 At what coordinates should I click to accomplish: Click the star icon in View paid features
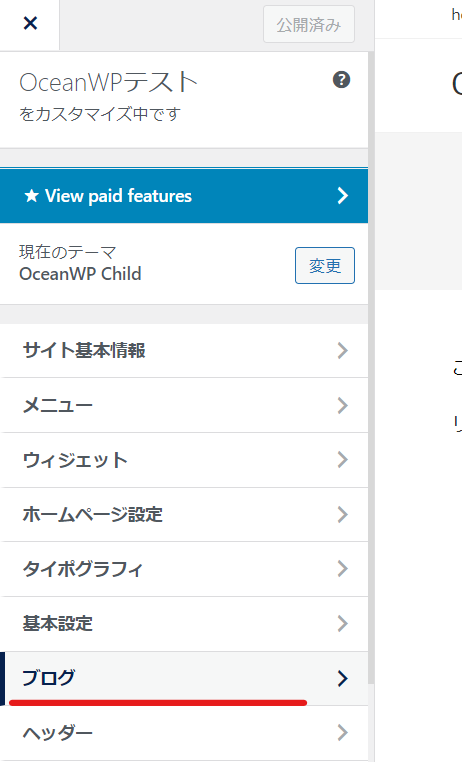coord(32,196)
